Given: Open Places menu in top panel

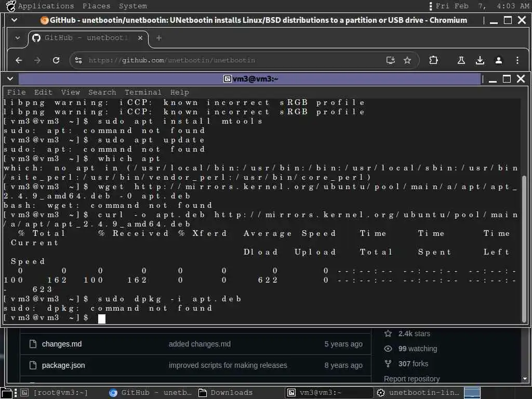Looking at the screenshot, I should 96,6.
